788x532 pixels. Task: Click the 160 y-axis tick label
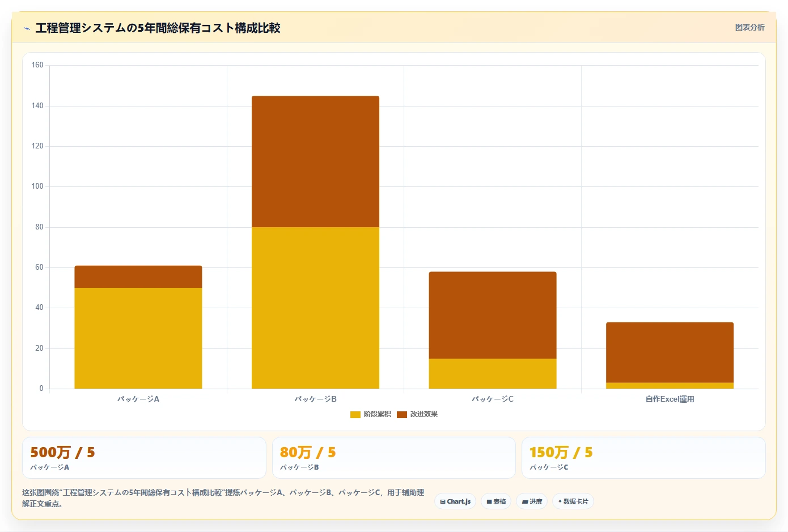(x=37, y=65)
